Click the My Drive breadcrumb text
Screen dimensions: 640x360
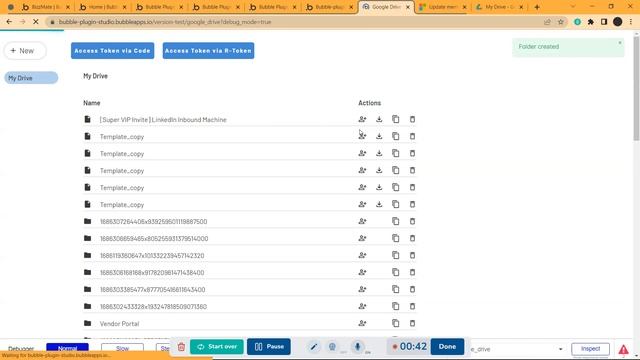tap(96, 76)
